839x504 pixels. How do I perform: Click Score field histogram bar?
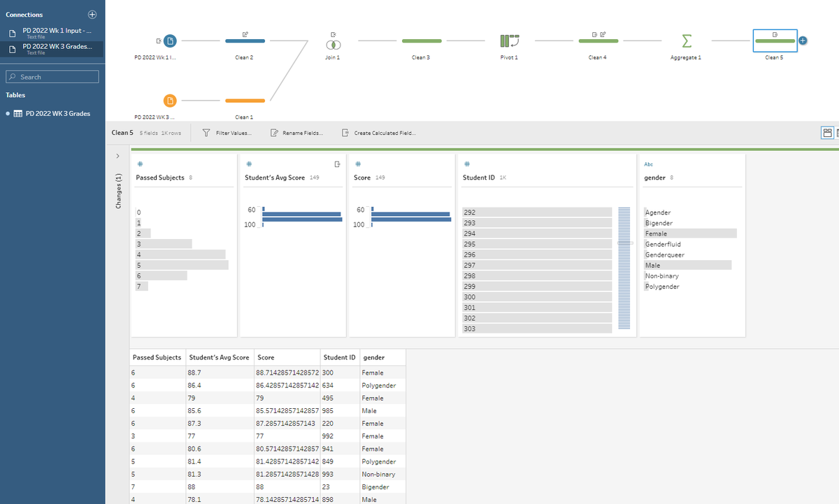(x=411, y=217)
